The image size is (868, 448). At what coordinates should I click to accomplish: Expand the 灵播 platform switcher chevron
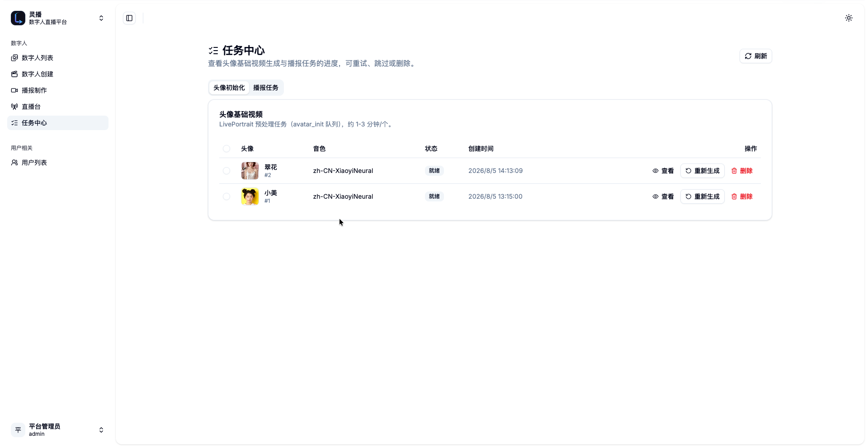[x=101, y=18]
